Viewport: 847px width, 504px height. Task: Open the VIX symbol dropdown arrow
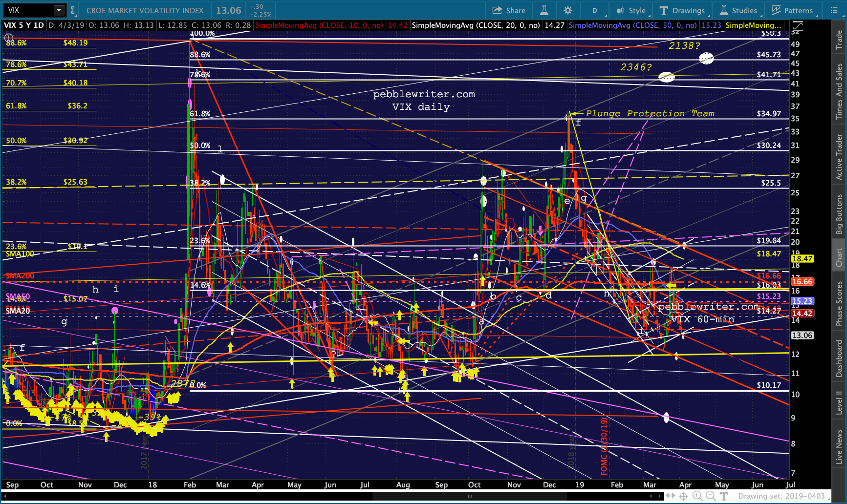click(x=59, y=10)
